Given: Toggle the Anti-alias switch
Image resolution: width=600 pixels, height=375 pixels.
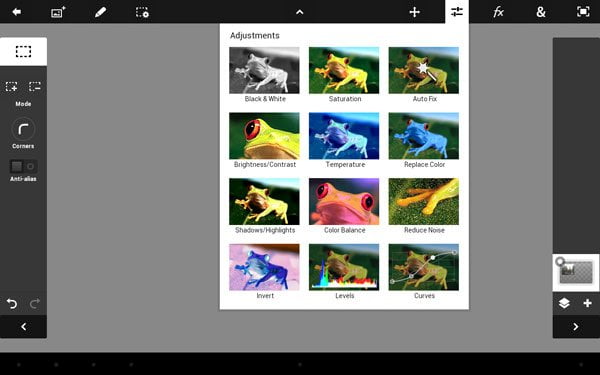Looking at the screenshot, I should pyautogui.click(x=23, y=166).
